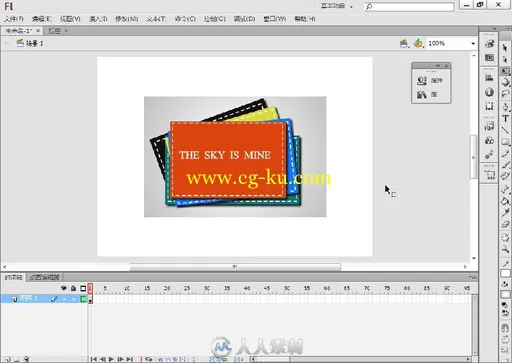Select the black arrow Selection tool

[505, 48]
